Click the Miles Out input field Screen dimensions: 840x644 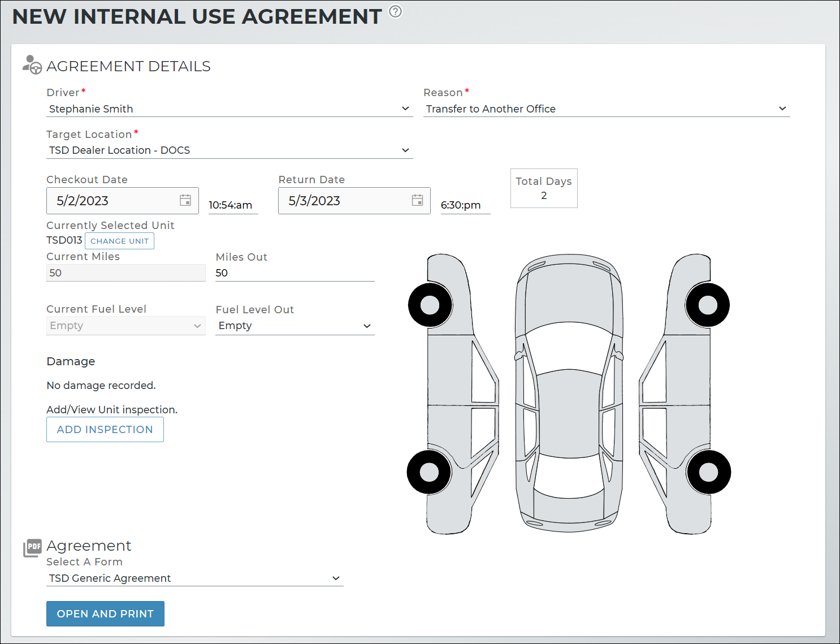[295, 273]
